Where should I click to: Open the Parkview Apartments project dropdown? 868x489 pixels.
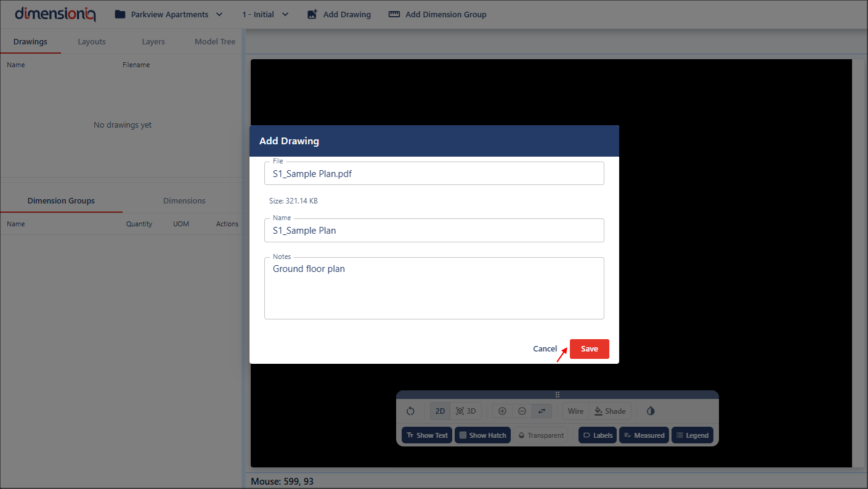point(169,14)
